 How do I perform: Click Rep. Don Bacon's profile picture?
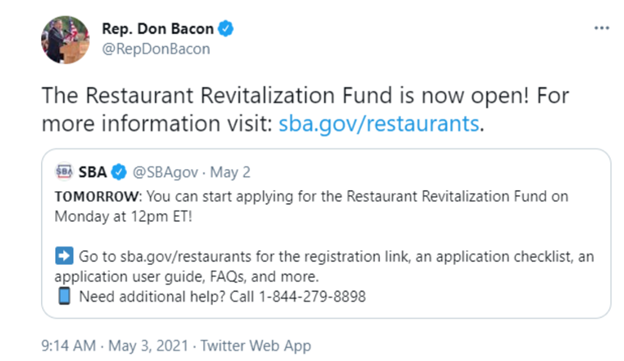(65, 40)
